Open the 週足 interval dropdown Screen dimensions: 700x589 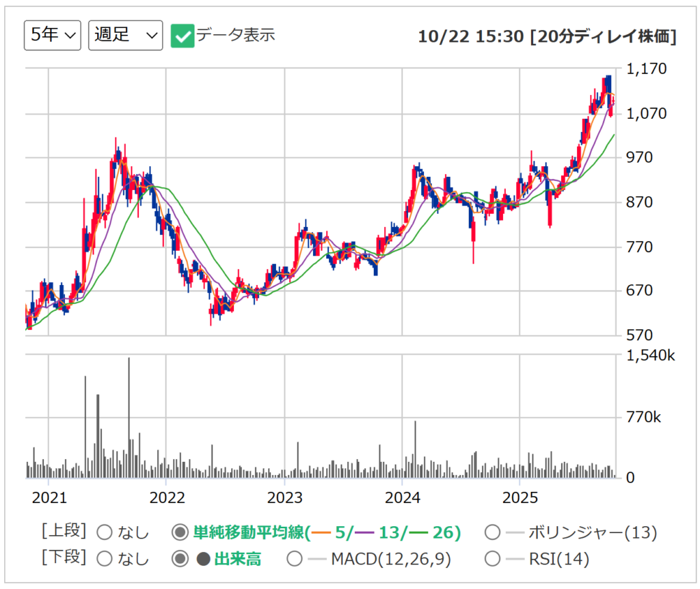125,36
